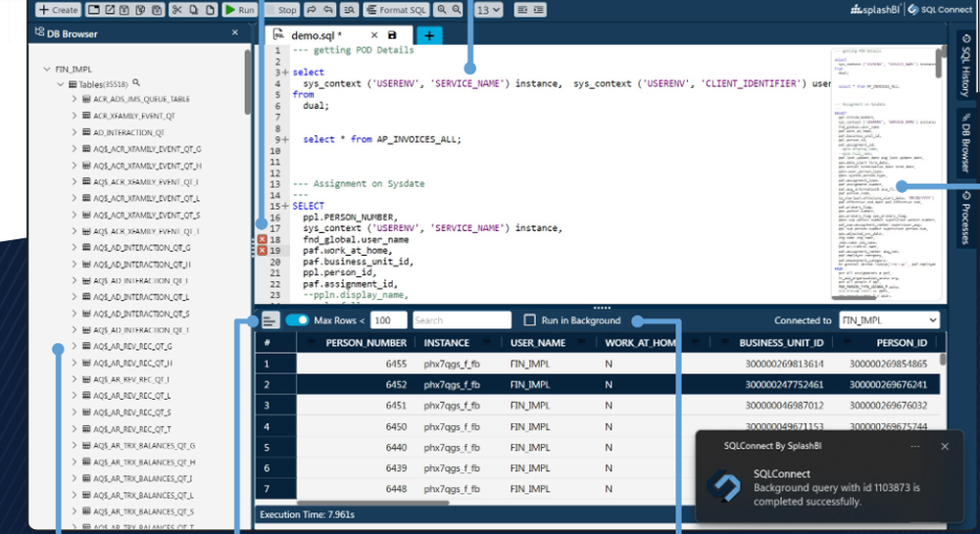Image resolution: width=980 pixels, height=534 pixels.
Task: Click person number 6440 in row 5
Action: (x=396, y=447)
